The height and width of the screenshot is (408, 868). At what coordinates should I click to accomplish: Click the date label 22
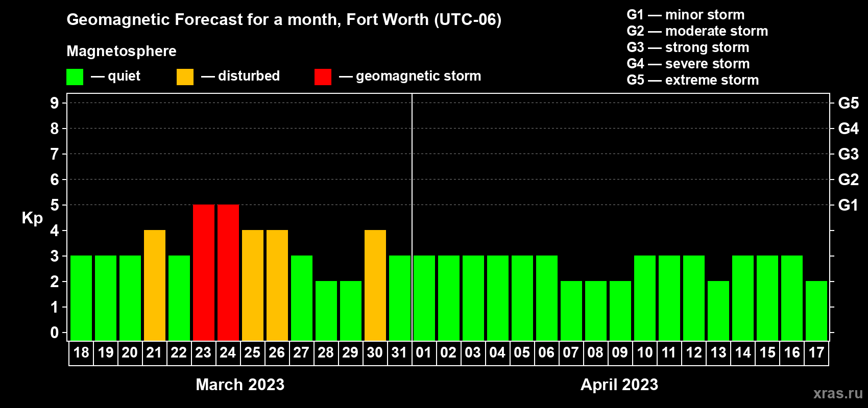pyautogui.click(x=179, y=352)
